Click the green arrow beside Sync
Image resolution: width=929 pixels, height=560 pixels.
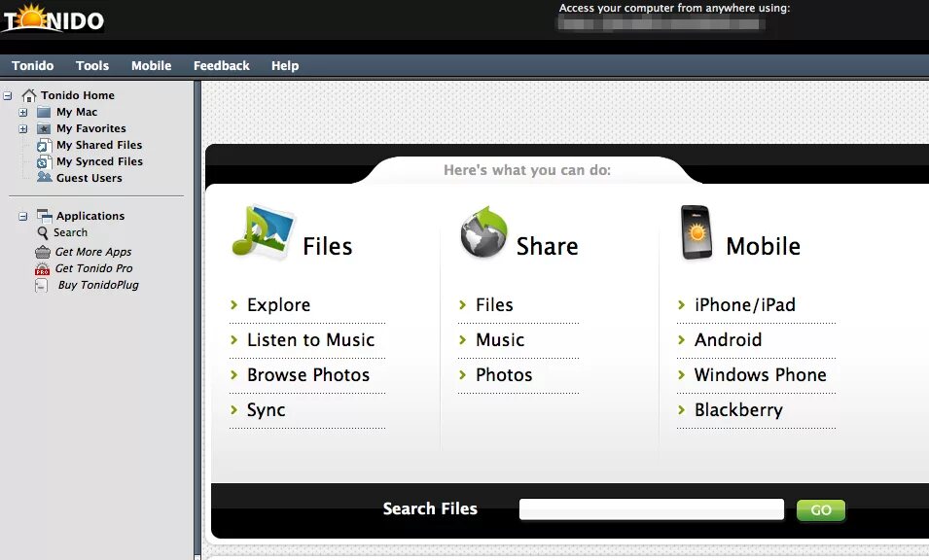pyautogui.click(x=234, y=409)
